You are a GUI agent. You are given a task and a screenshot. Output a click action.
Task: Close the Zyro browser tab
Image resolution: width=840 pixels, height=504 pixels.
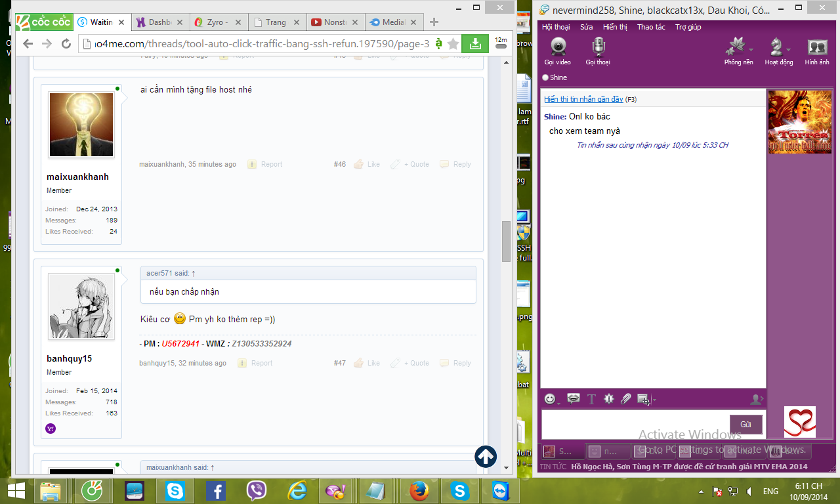click(x=238, y=22)
